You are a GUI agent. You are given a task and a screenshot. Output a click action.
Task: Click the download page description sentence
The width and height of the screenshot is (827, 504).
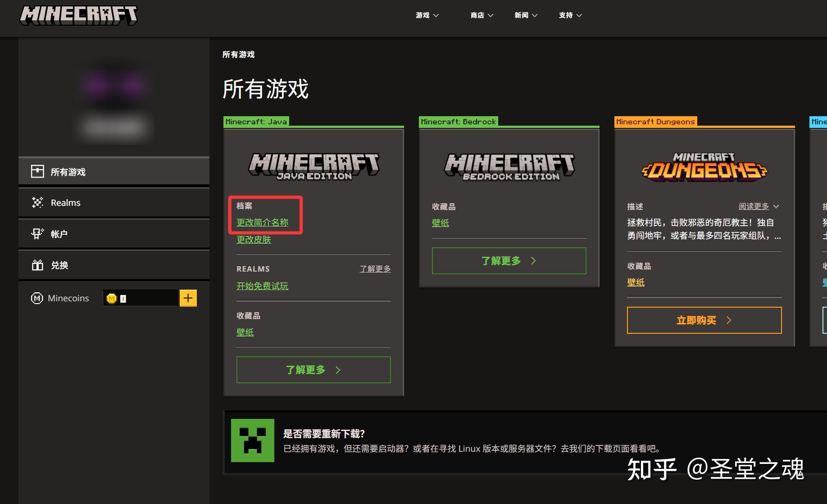473,449
